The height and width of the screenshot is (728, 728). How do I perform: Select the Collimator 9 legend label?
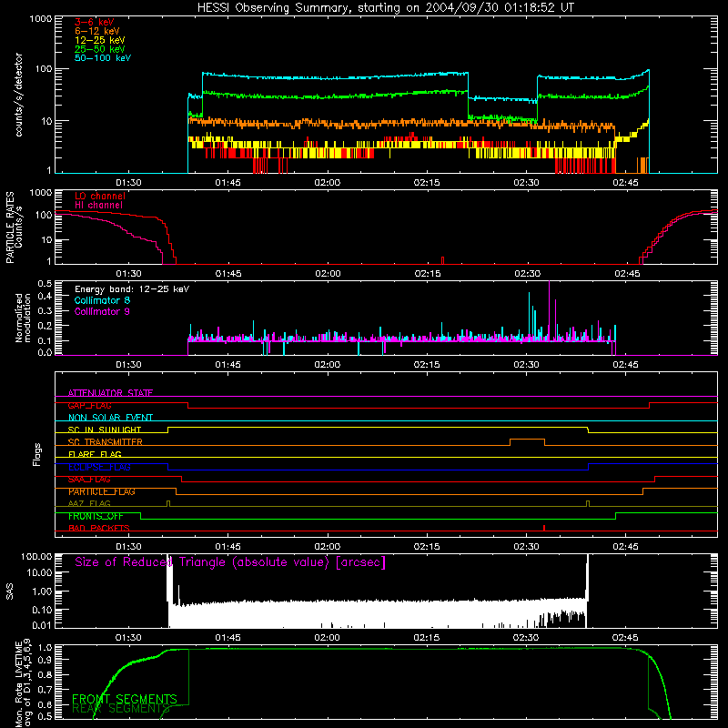(x=102, y=311)
